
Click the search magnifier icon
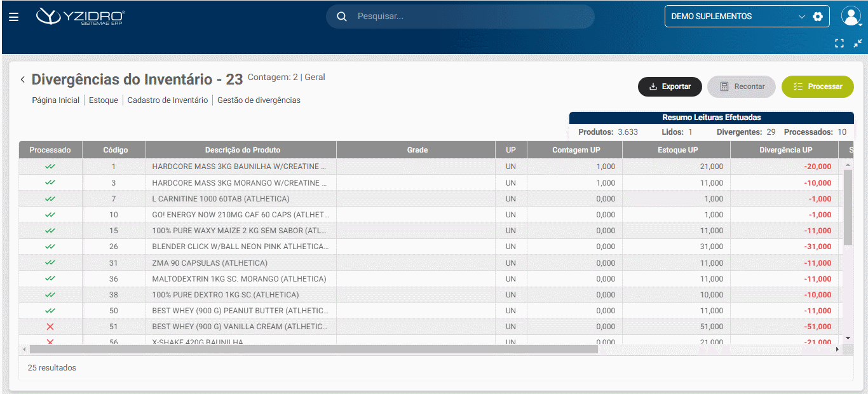tap(342, 17)
